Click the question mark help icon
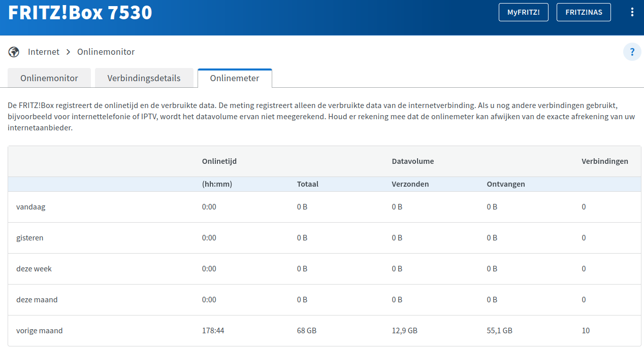This screenshot has height=350, width=644. click(x=632, y=52)
